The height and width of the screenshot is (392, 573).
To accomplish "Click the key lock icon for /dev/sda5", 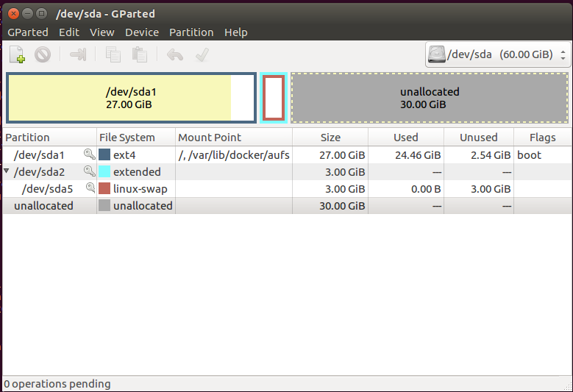I will click(90, 188).
